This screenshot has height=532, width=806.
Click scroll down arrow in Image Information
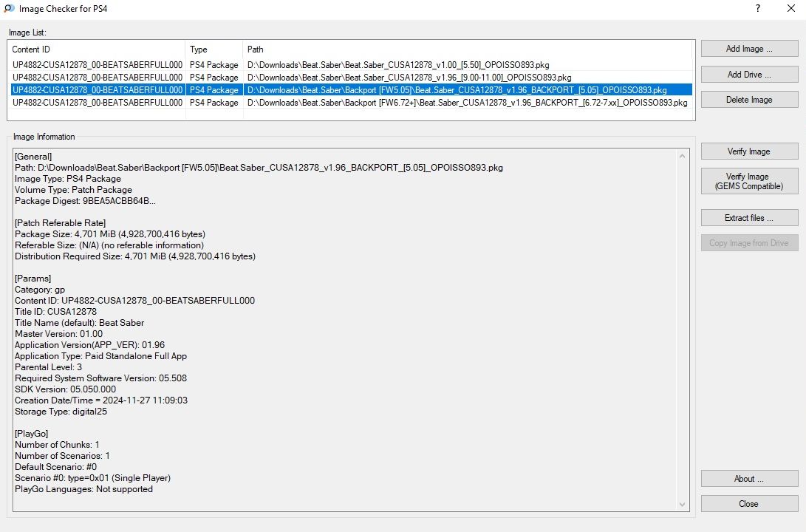[682, 504]
